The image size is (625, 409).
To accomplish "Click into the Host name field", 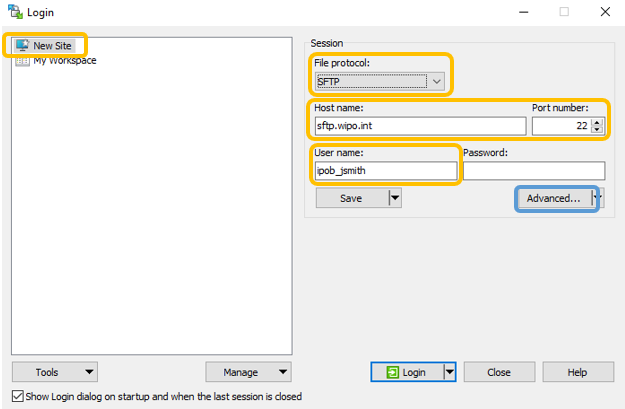I will point(418,126).
